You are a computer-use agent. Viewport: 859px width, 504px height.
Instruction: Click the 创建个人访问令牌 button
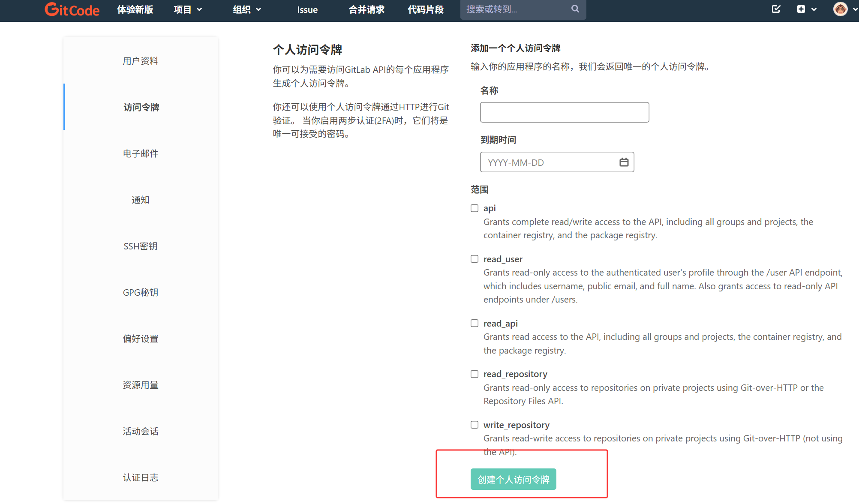pyautogui.click(x=513, y=479)
